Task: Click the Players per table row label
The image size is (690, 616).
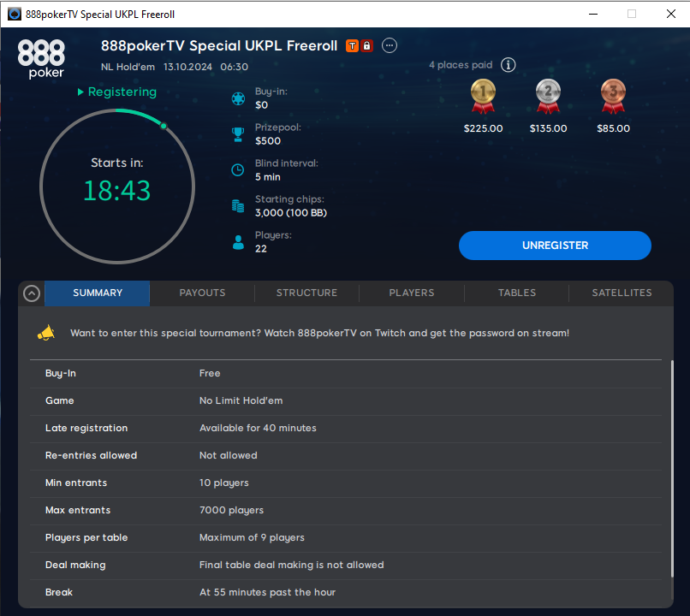Action: coord(86,537)
